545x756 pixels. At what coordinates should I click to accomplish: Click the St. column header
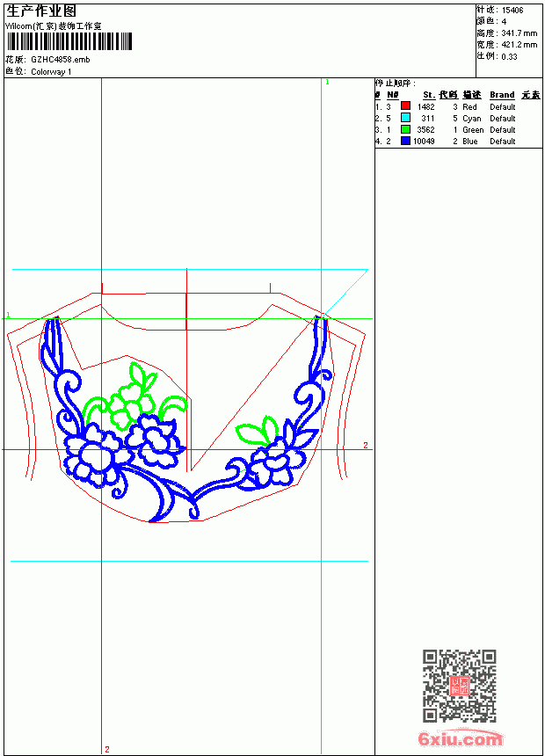click(429, 95)
